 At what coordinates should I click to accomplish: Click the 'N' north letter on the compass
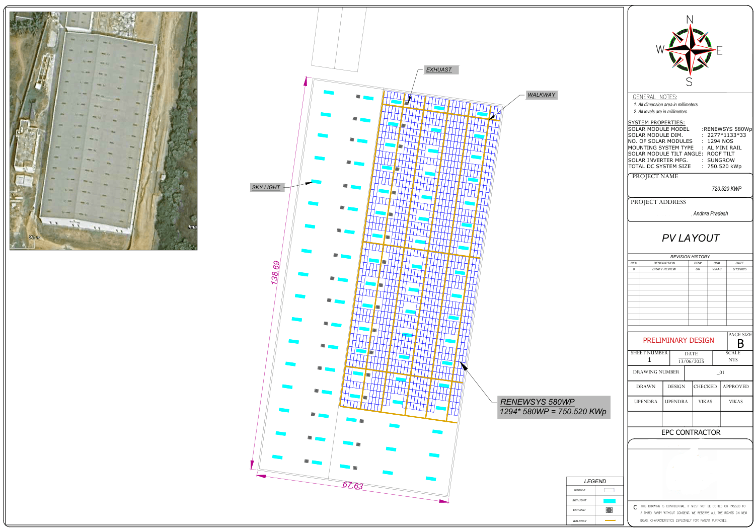pyautogui.click(x=690, y=20)
